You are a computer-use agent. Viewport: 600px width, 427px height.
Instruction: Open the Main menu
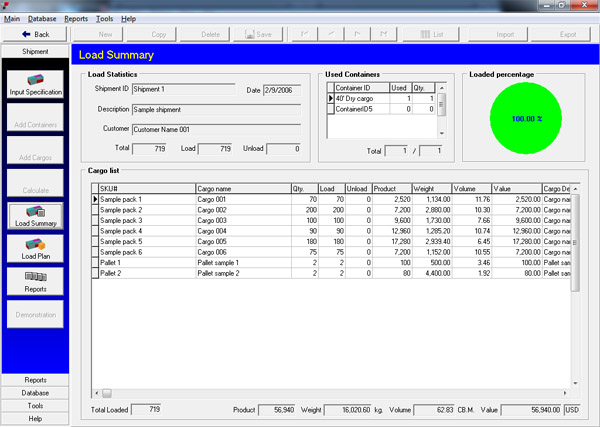click(x=12, y=19)
